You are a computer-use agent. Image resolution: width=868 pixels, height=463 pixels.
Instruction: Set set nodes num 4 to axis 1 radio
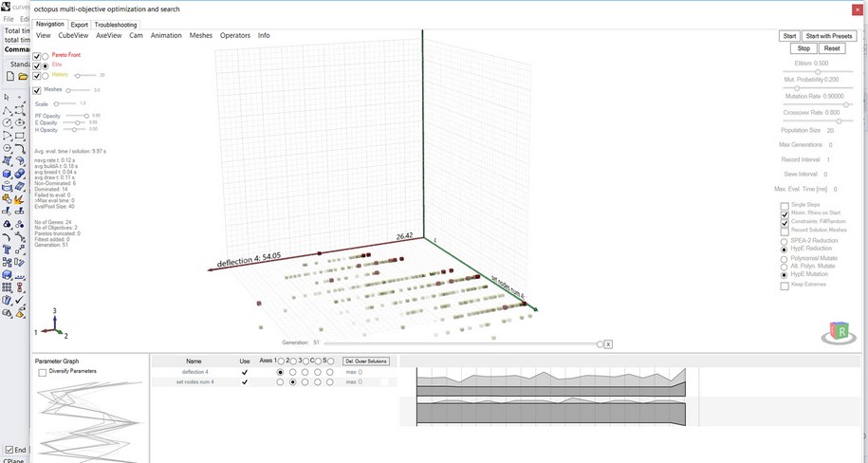pos(280,382)
